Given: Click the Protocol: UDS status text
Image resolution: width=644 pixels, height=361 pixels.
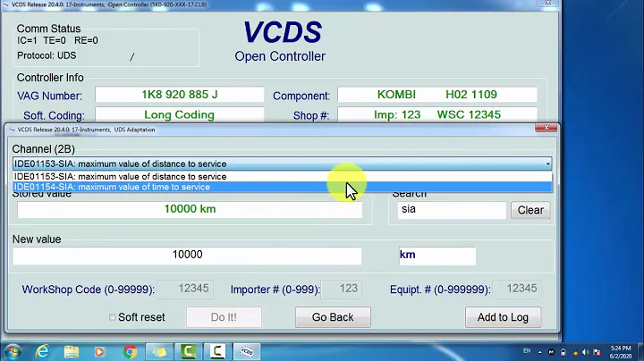Looking at the screenshot, I should [x=47, y=55].
